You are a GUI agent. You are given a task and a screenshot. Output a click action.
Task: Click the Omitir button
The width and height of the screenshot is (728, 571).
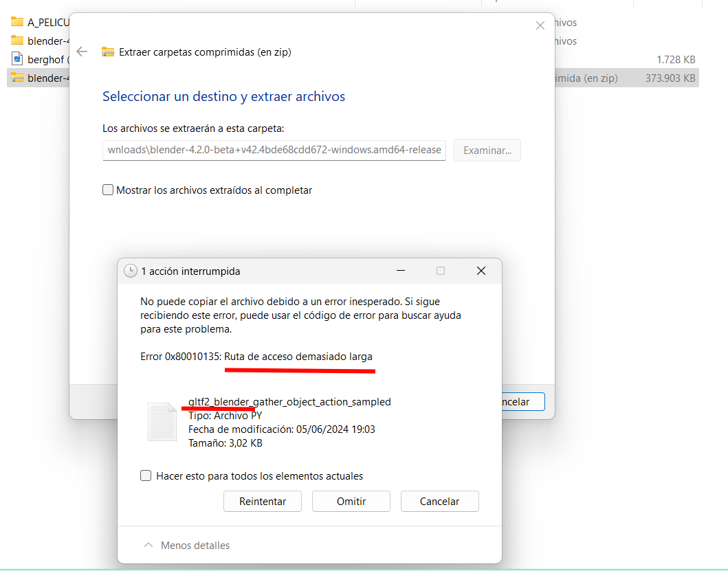(x=351, y=502)
